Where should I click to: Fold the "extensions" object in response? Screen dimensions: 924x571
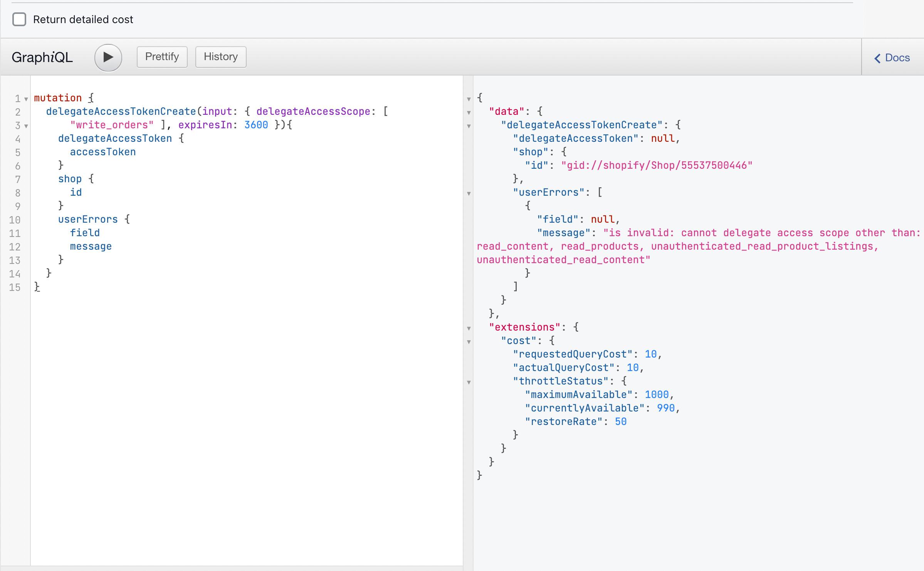click(469, 328)
